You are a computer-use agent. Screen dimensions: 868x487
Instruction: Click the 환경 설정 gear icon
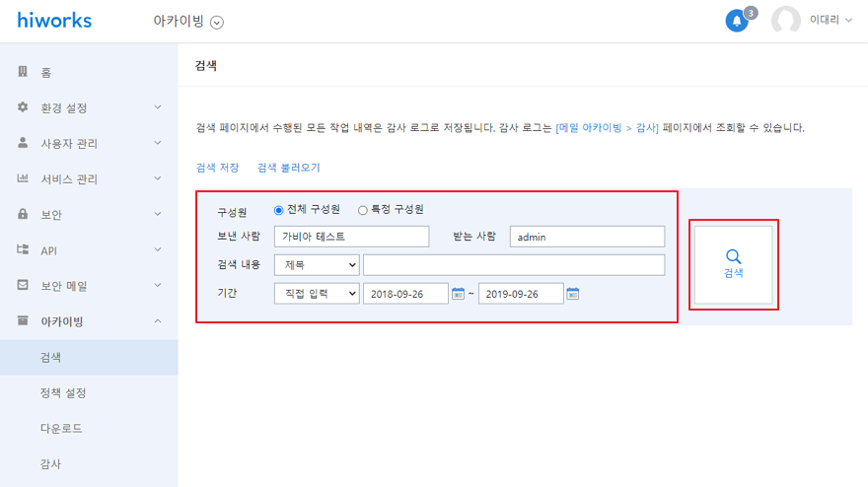[23, 106]
